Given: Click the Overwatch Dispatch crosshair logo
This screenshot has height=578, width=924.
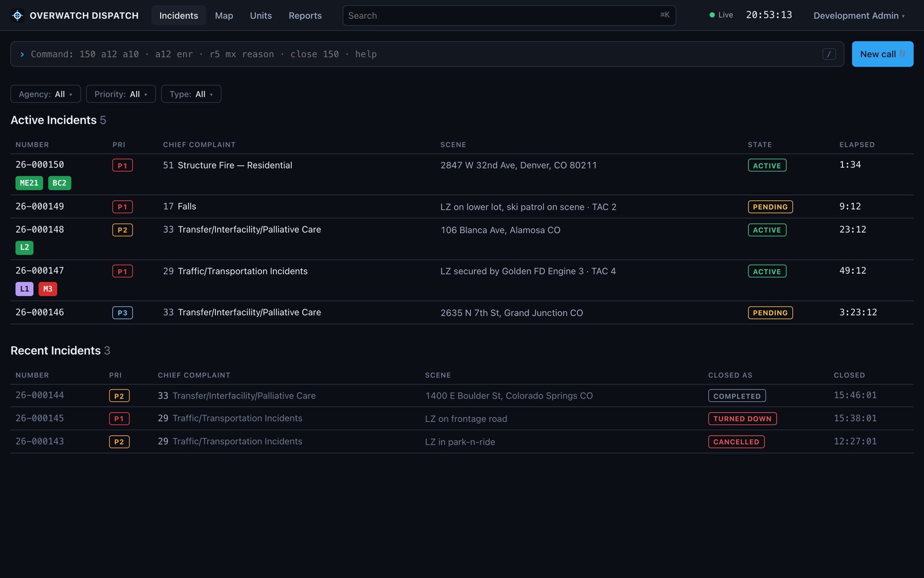Looking at the screenshot, I should click(17, 15).
